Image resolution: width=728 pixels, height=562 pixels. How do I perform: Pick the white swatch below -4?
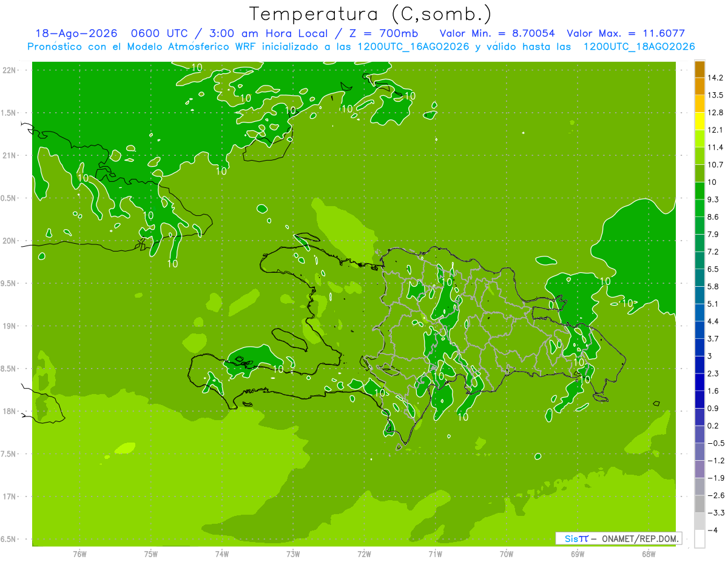point(699,539)
